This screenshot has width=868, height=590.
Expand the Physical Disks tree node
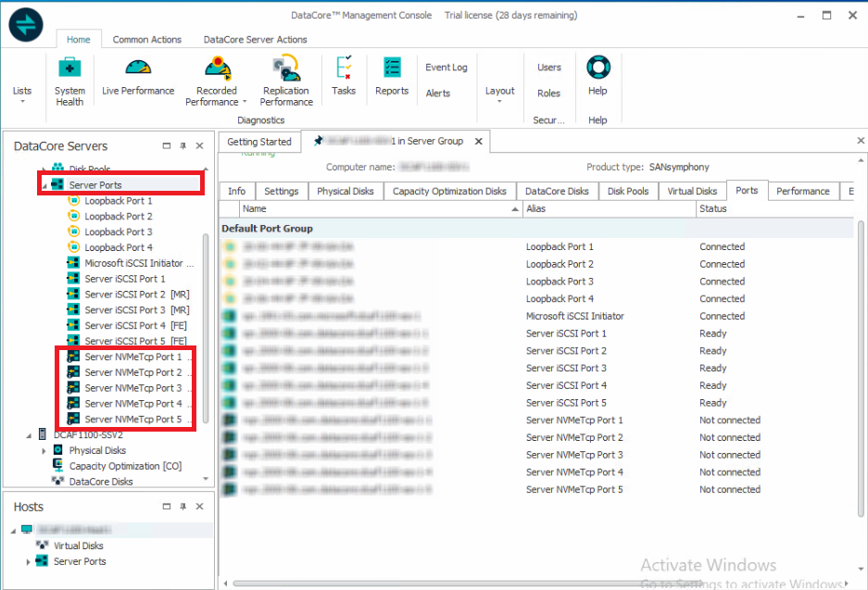coord(44,451)
